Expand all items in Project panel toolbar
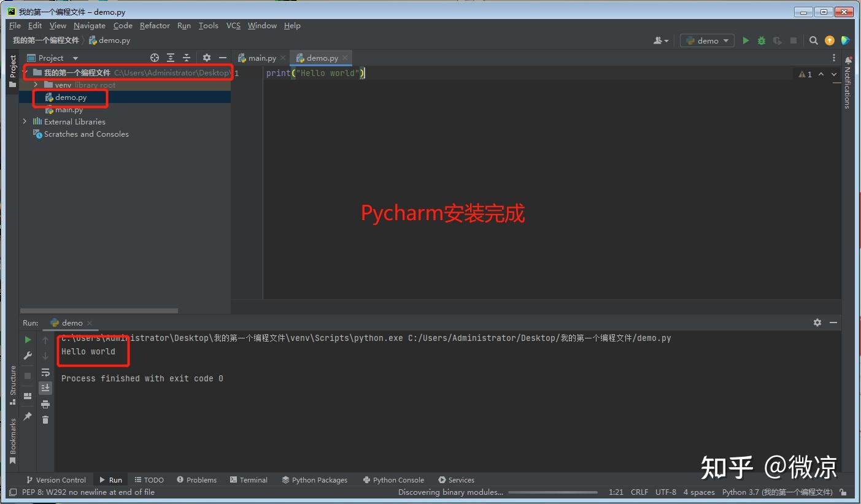The image size is (861, 504). coord(171,58)
